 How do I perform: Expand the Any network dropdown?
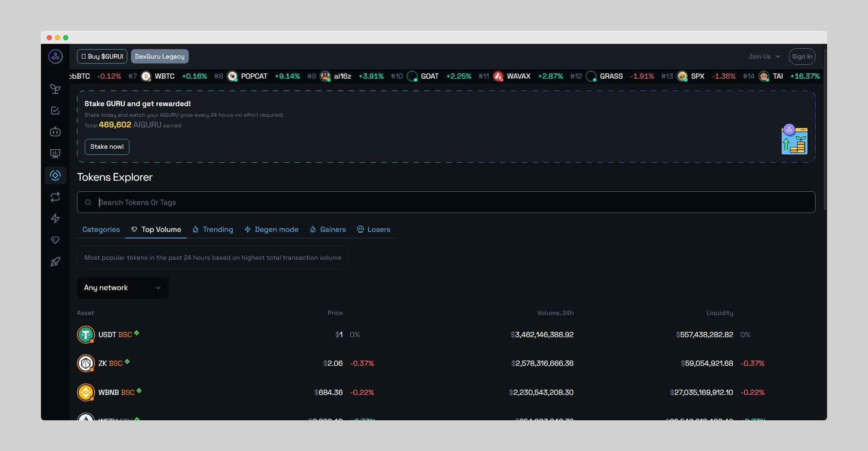pyautogui.click(x=123, y=288)
